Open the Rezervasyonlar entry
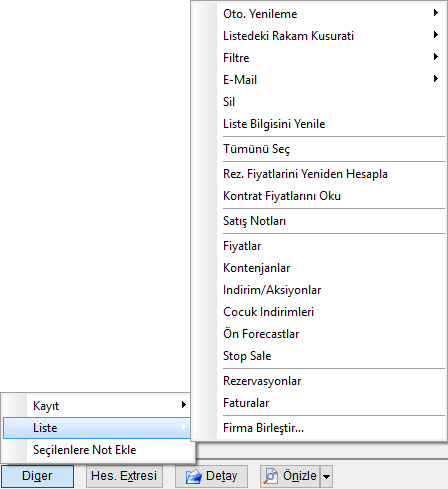448x489 pixels. tap(319, 381)
